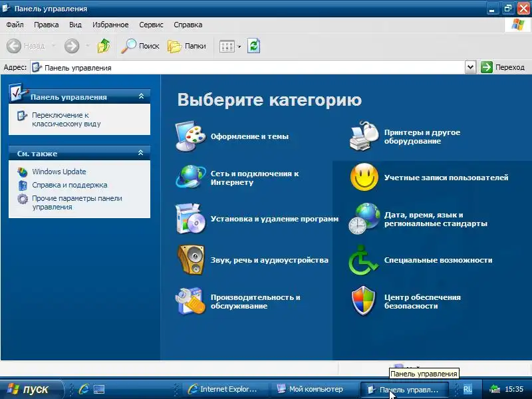Image resolution: width=532 pixels, height=399 pixels.
Task: Click the Справка и поддержка book icon
Action: [x=23, y=186]
